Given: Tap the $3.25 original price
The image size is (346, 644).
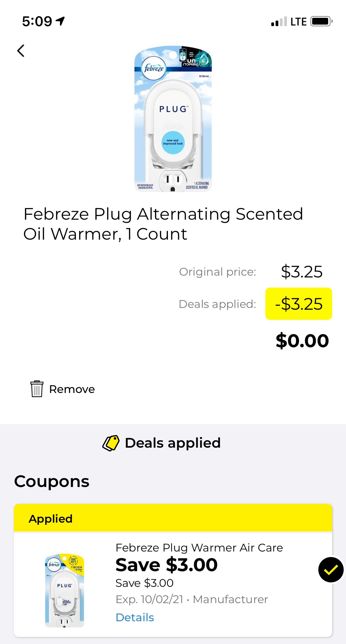Looking at the screenshot, I should pos(301,272).
